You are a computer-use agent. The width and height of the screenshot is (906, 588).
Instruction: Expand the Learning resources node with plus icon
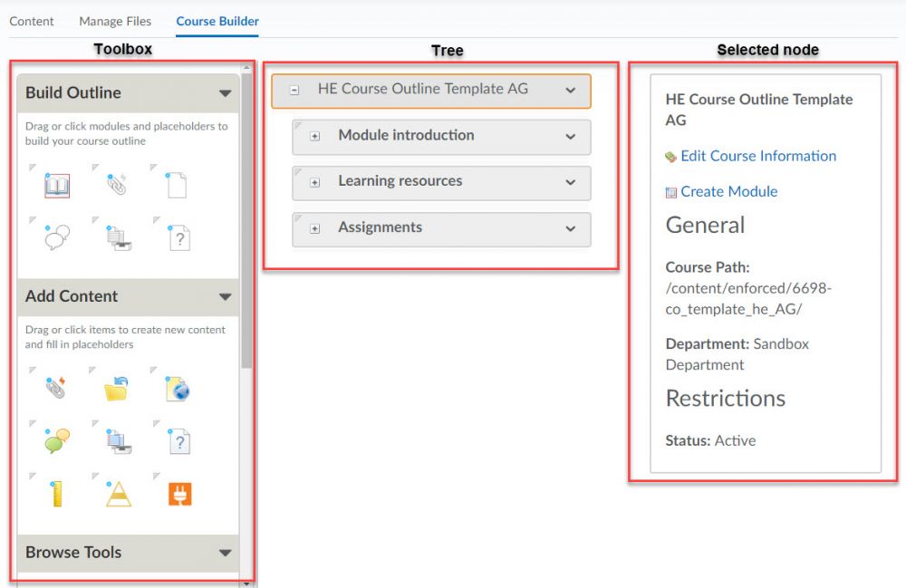pyautogui.click(x=315, y=182)
